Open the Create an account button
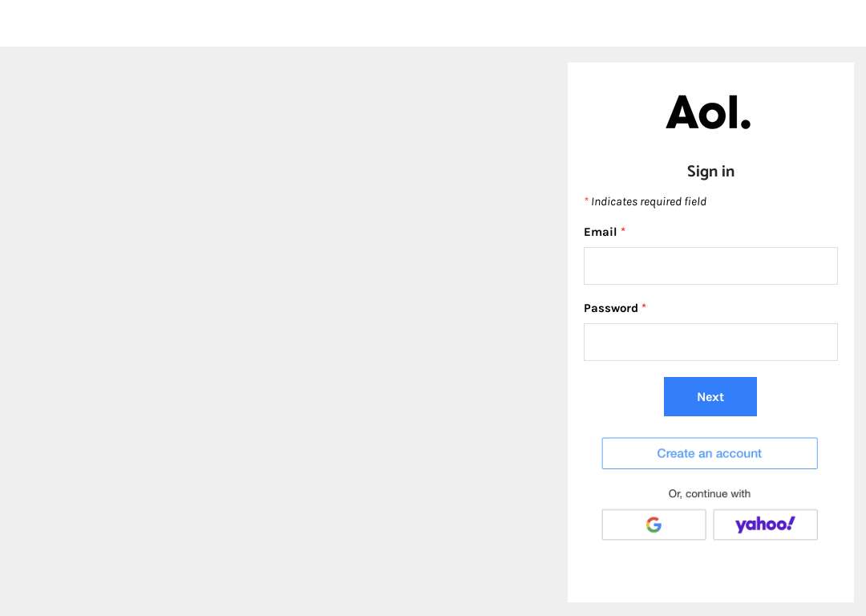866x616 pixels. click(x=710, y=453)
